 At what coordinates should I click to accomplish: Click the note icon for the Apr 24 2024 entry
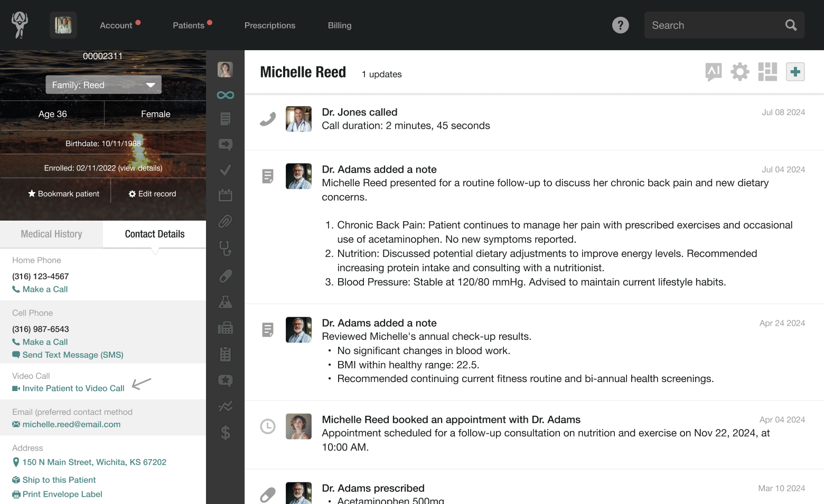[x=268, y=330]
